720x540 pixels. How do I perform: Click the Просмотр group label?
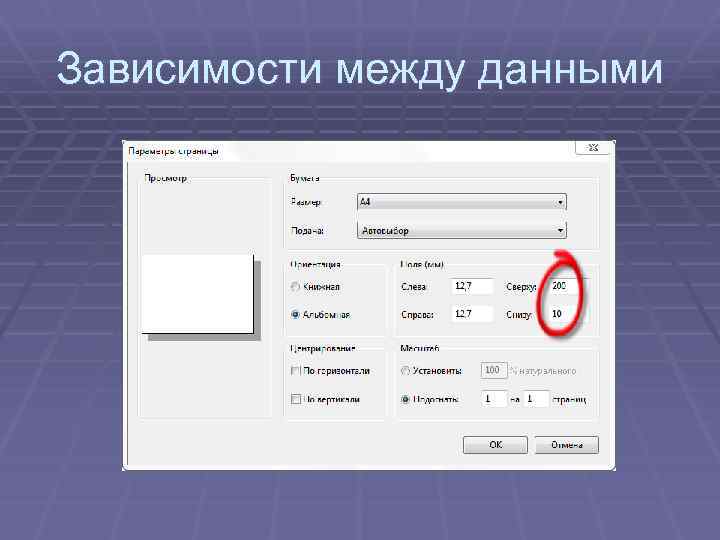pyautogui.click(x=165, y=178)
